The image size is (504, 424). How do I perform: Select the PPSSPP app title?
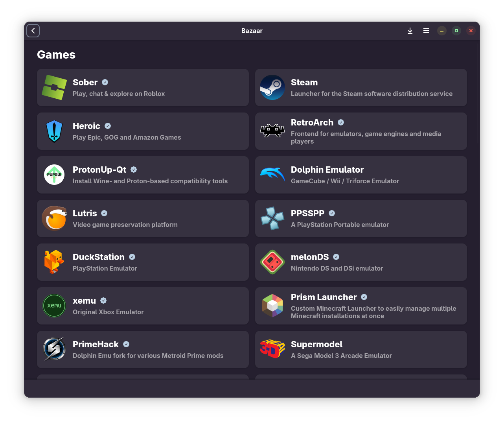[x=308, y=213]
